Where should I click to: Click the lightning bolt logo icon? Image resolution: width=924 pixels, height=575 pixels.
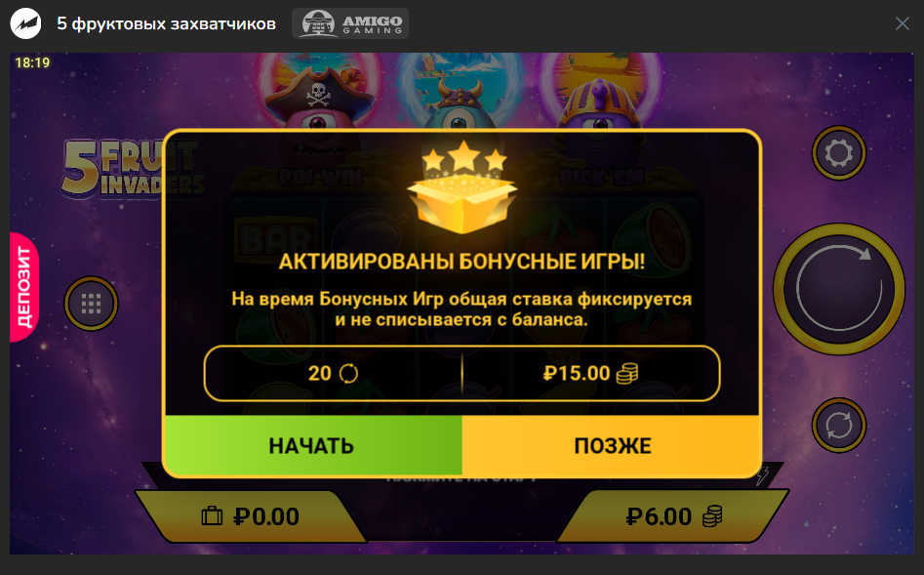click(25, 23)
